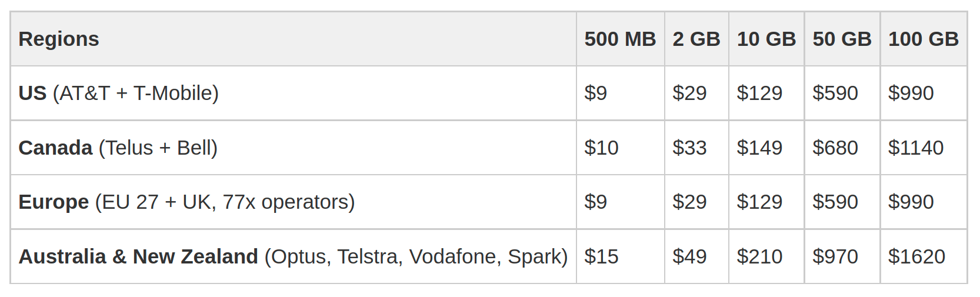
Task: Select the Canada (Telus + Bell) row label
Action: pyautogui.click(x=118, y=148)
